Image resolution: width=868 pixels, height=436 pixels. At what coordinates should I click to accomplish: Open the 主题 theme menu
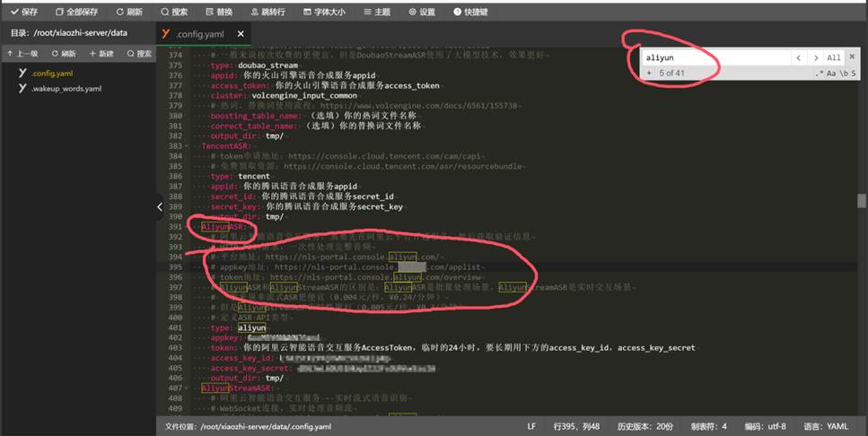(376, 12)
